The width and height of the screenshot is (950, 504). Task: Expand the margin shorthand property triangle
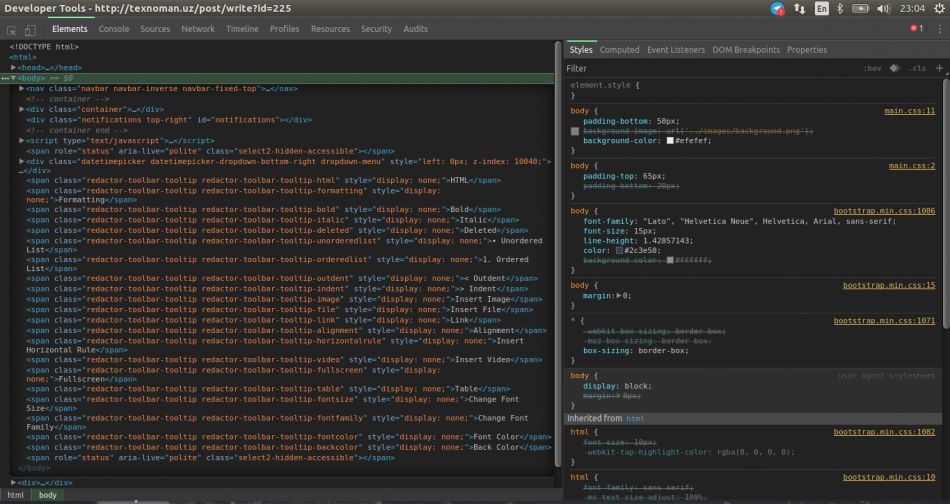click(x=620, y=296)
